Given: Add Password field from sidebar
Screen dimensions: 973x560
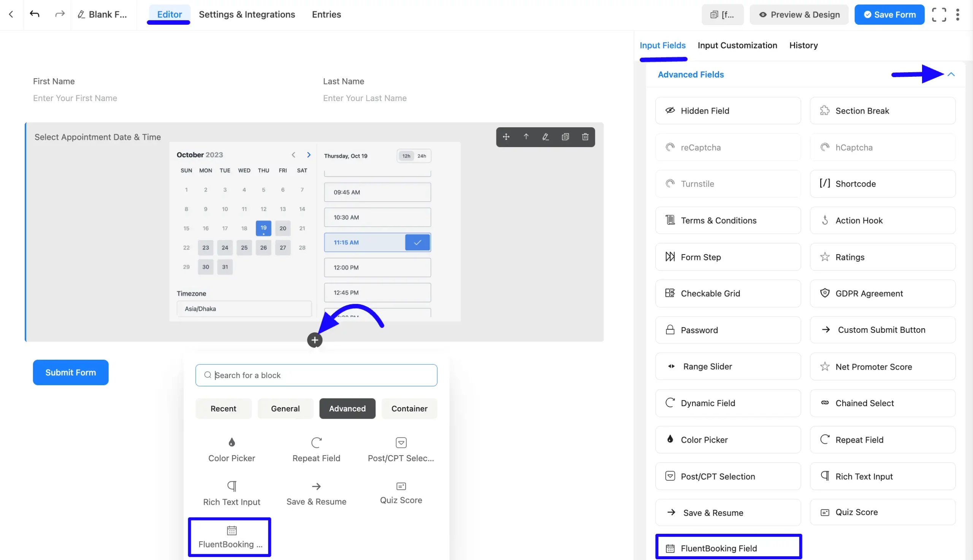Looking at the screenshot, I should click(x=728, y=330).
